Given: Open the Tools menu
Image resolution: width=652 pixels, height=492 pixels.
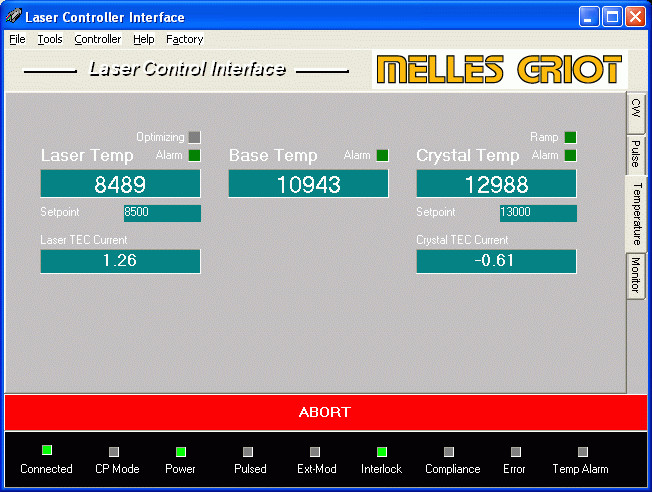Looking at the screenshot, I should [x=50, y=39].
